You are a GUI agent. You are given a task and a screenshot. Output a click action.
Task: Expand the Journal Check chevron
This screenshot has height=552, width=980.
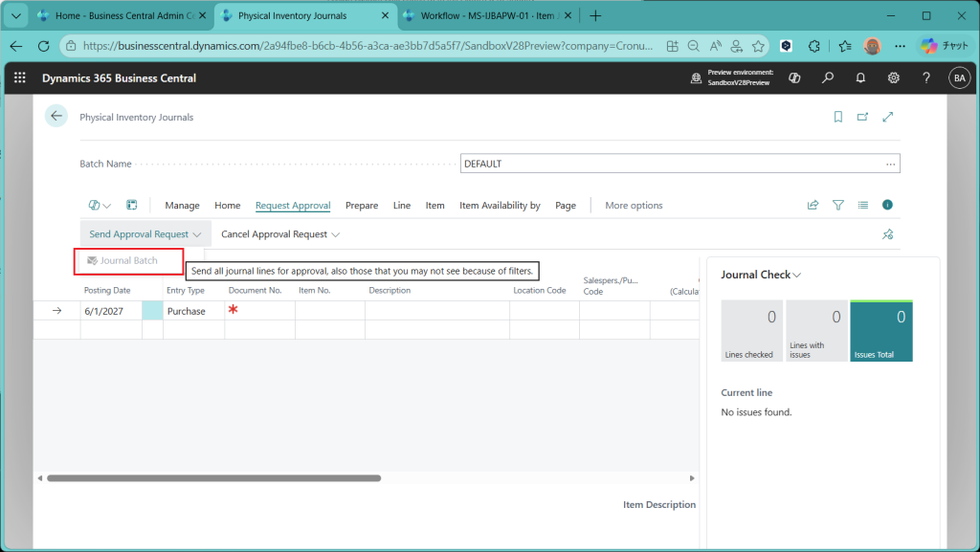(x=797, y=276)
